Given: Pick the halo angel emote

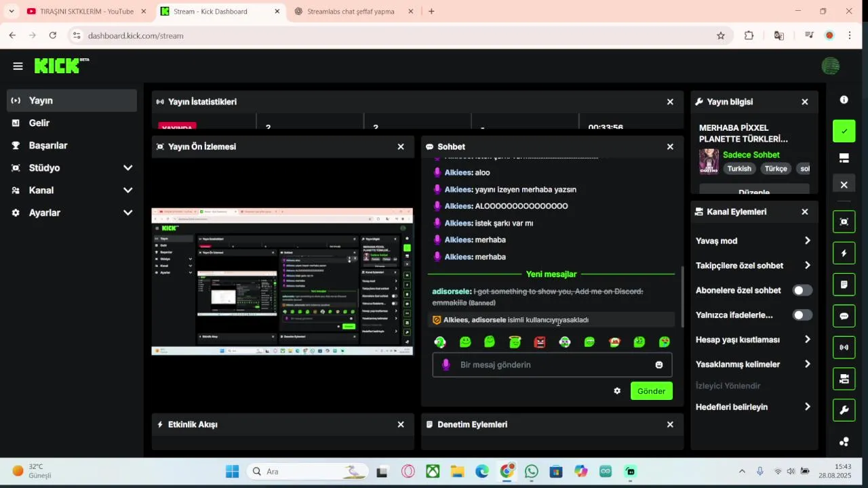Looking at the screenshot, I should pyautogui.click(x=515, y=342).
